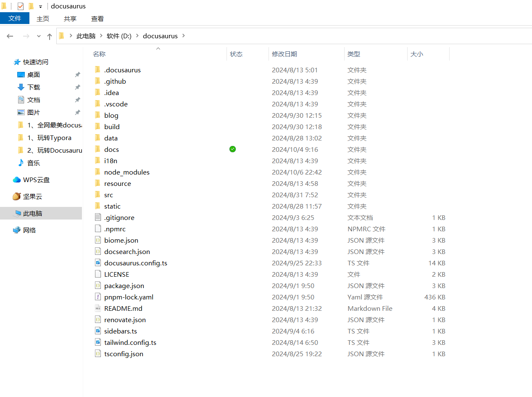The width and height of the screenshot is (532, 397).
Task: Open the 主页 ribbon tab
Action: [x=43, y=19]
